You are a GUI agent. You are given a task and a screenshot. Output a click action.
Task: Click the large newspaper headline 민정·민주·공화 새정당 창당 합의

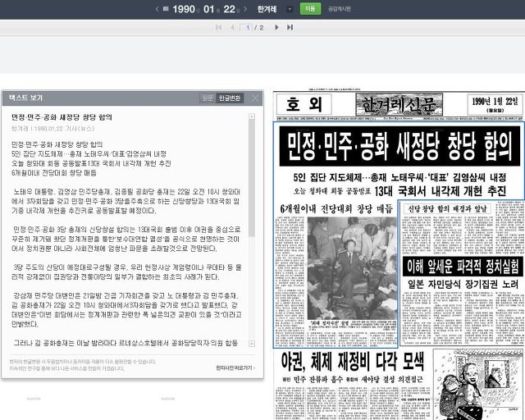pyautogui.click(x=399, y=146)
